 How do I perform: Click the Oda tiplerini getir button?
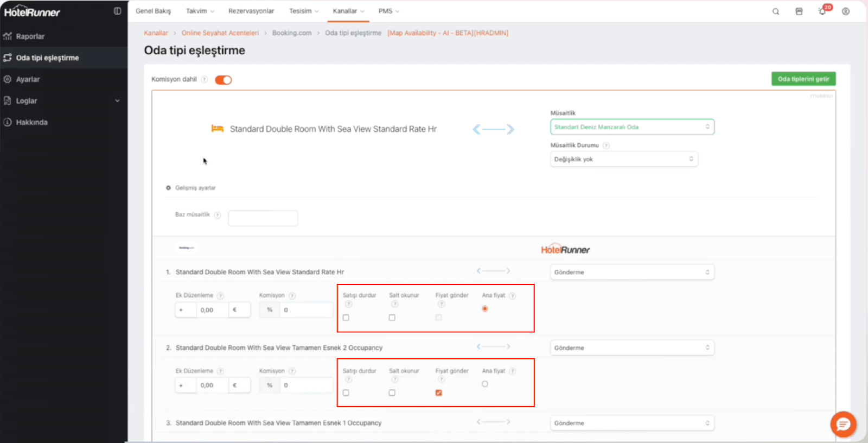(803, 79)
